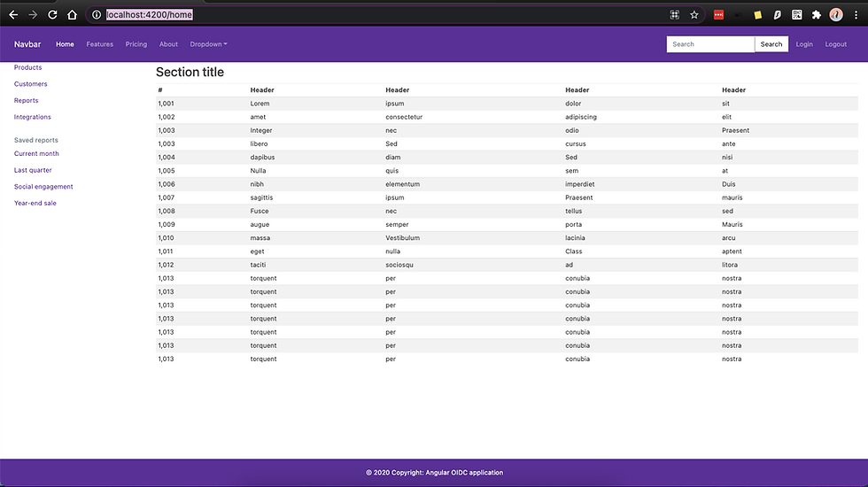
Task: Select the 'sociosqu' table cell
Action: point(399,265)
